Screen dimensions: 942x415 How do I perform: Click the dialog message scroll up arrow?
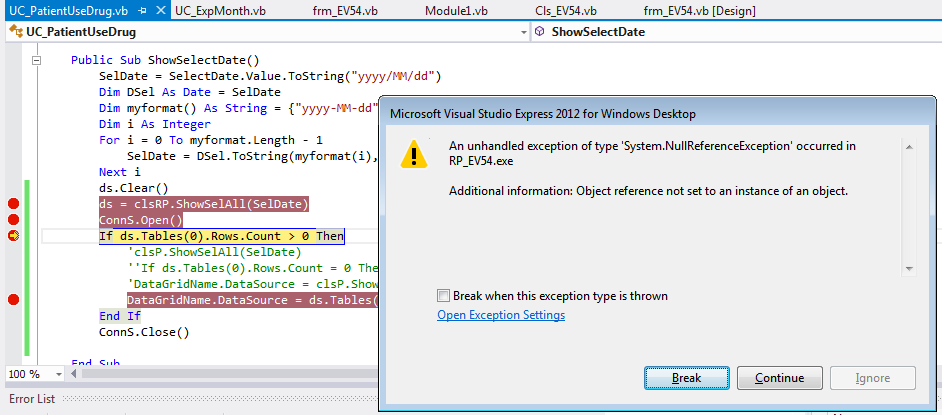tap(909, 147)
